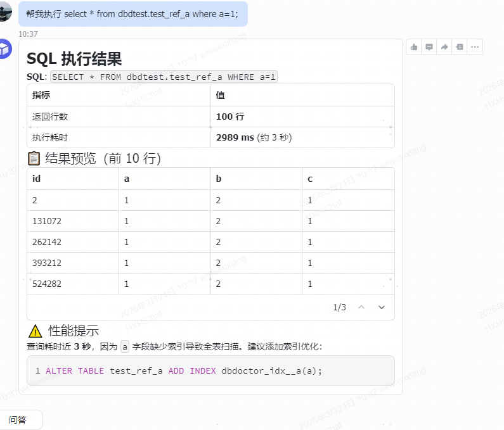Screen dimensions: 504x430
Task: Go to the previous page of result preview
Action: pyautogui.click(x=361, y=307)
